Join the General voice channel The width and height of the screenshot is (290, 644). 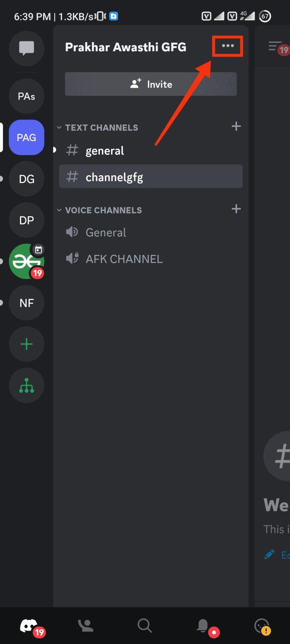coord(105,233)
